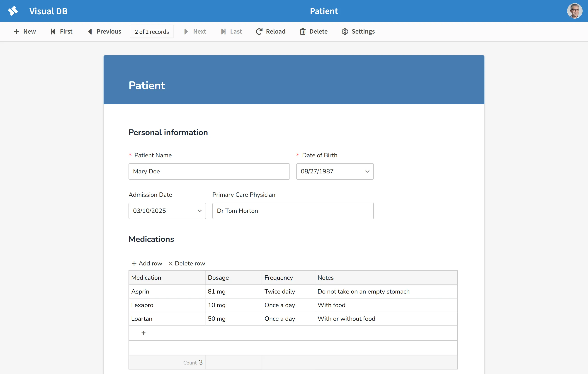Click the Reload icon
This screenshot has width=588, height=374.
[x=259, y=32]
